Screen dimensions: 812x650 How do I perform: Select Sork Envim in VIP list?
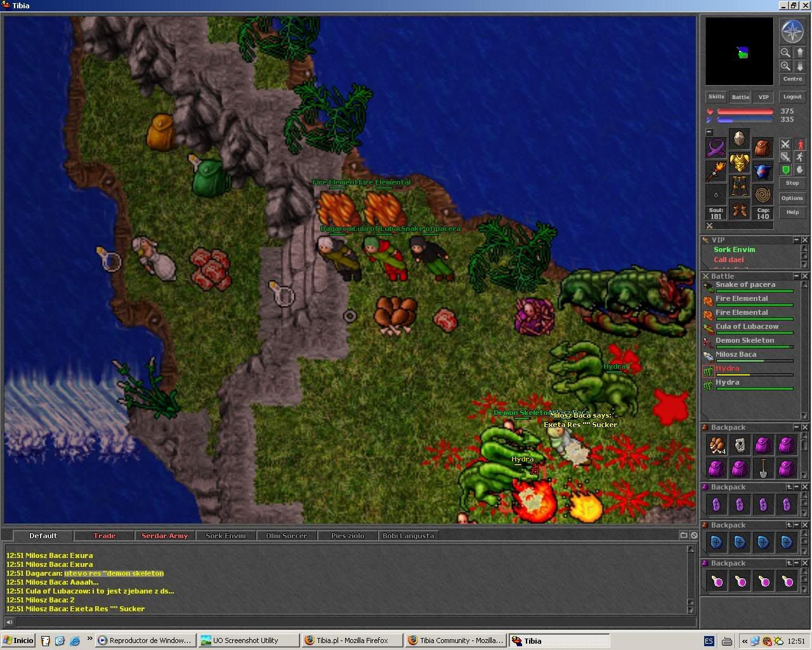point(734,249)
